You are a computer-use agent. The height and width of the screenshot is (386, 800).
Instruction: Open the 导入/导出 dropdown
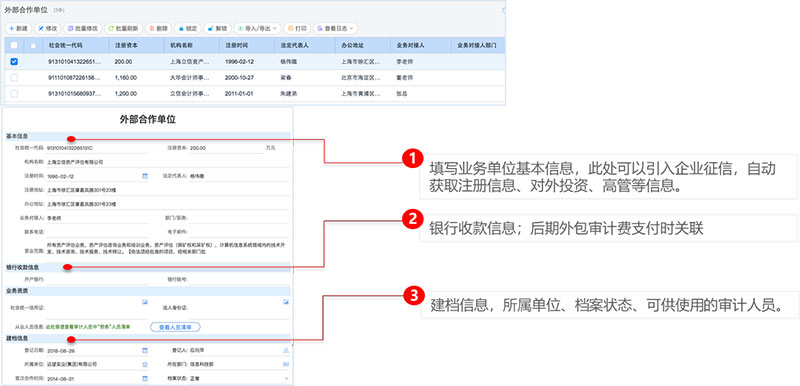[x=257, y=29]
